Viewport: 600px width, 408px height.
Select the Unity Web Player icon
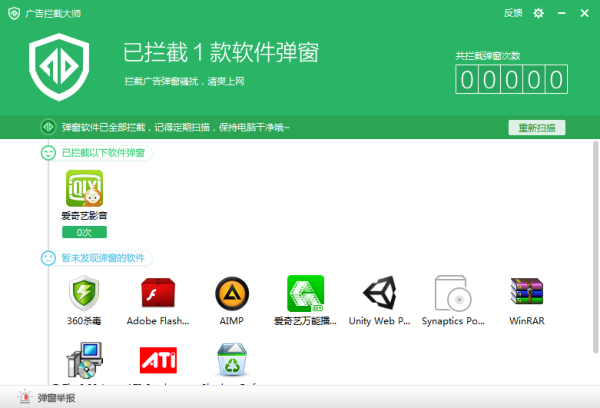point(379,294)
